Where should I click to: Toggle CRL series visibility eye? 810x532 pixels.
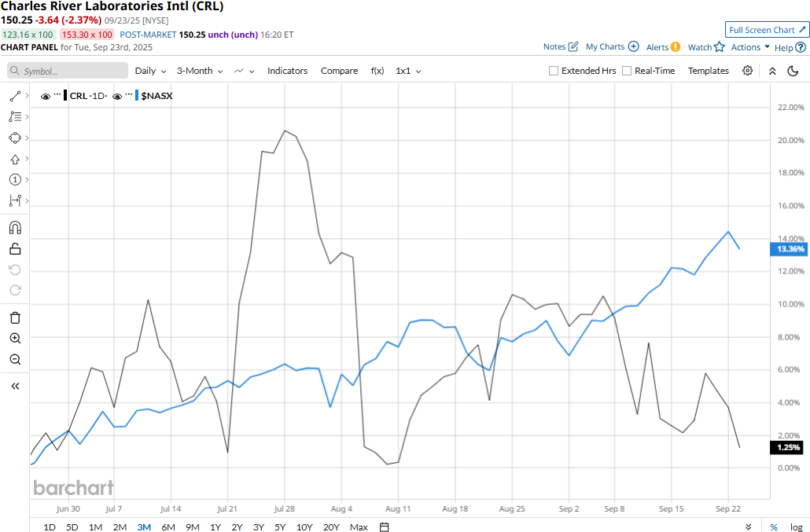(46, 97)
